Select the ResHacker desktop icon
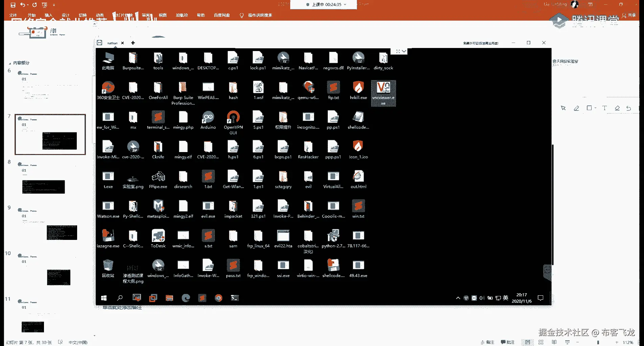The width and height of the screenshot is (644, 346). click(x=308, y=150)
